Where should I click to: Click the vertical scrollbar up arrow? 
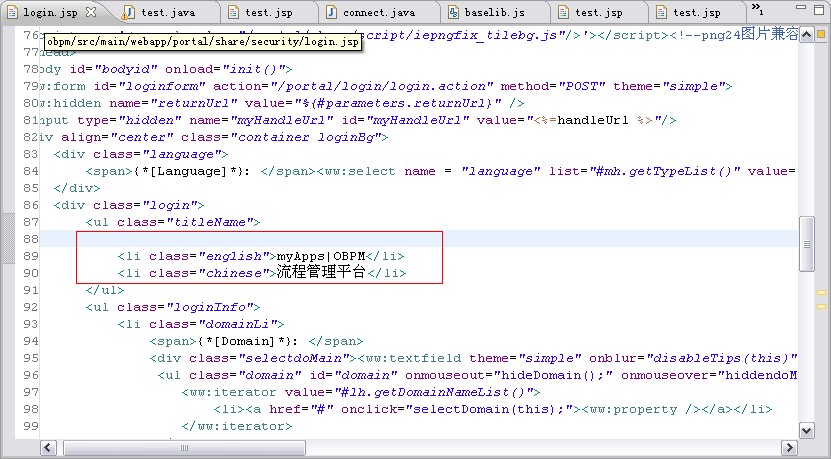click(x=806, y=35)
